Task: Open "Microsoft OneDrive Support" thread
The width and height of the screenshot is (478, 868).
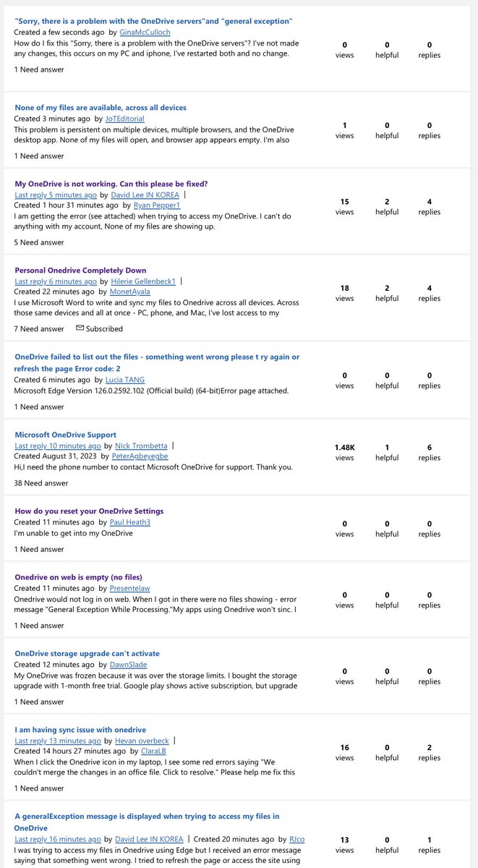Action: [x=66, y=435]
